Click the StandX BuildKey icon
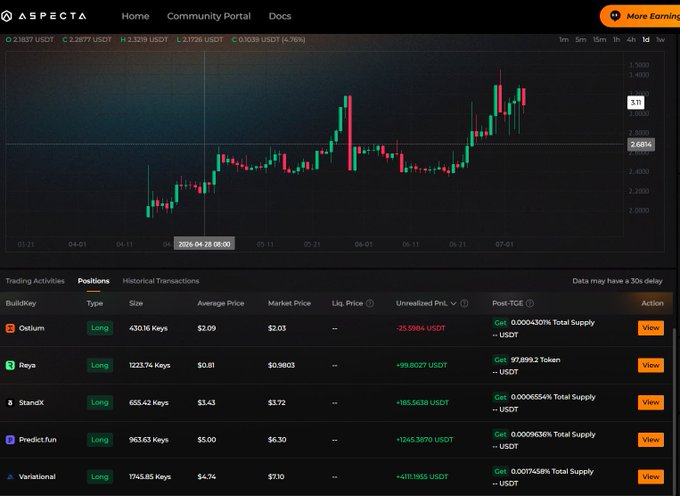 tap(10, 403)
